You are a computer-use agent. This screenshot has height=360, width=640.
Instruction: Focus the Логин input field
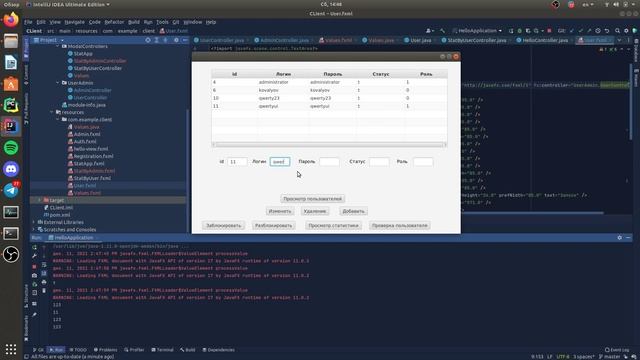(x=280, y=162)
